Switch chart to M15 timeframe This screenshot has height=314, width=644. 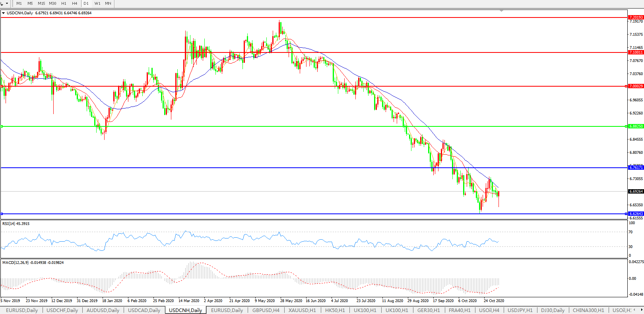tap(41, 3)
